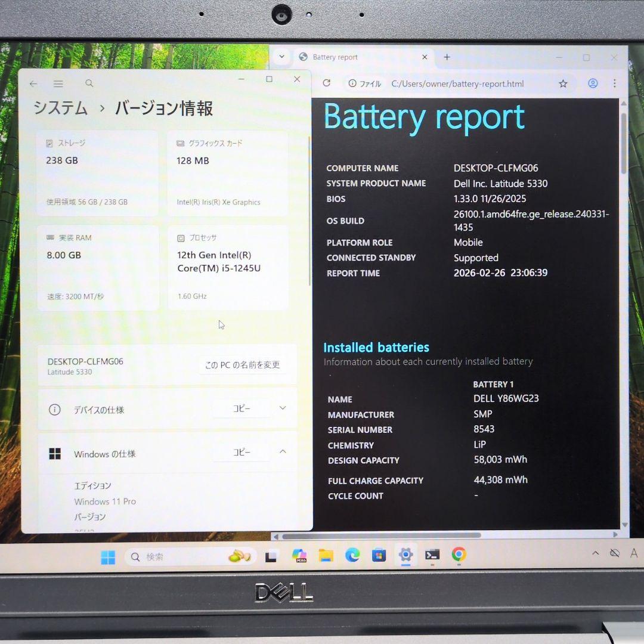Switch to Terminal app in taskbar
644x644 pixels.
[432, 555]
